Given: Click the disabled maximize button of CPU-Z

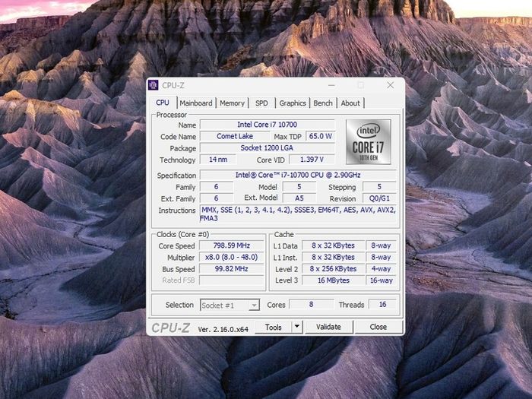Looking at the screenshot, I should pyautogui.click(x=361, y=85).
